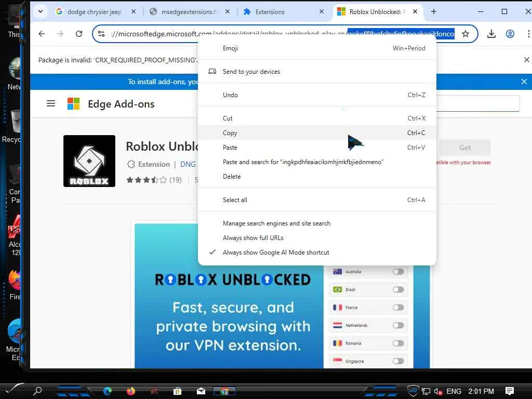Launch Firefox from the taskbar
Screen dimensions: 532x399
pos(131,391)
